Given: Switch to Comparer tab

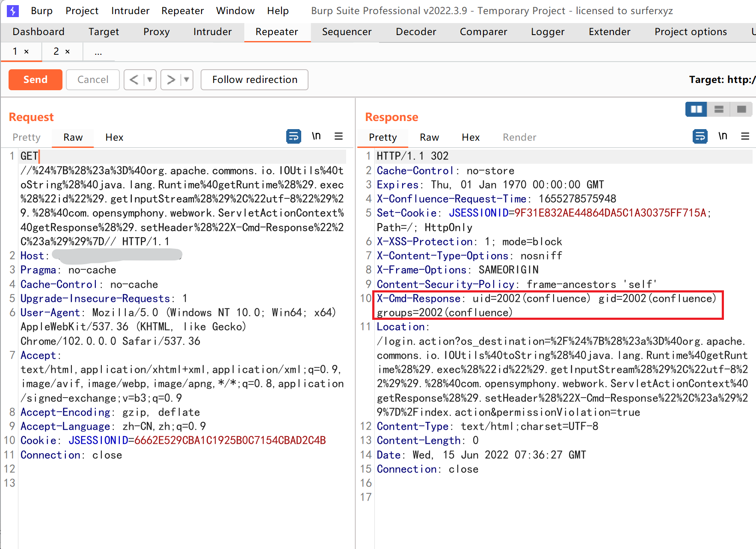Looking at the screenshot, I should coord(483,32).
